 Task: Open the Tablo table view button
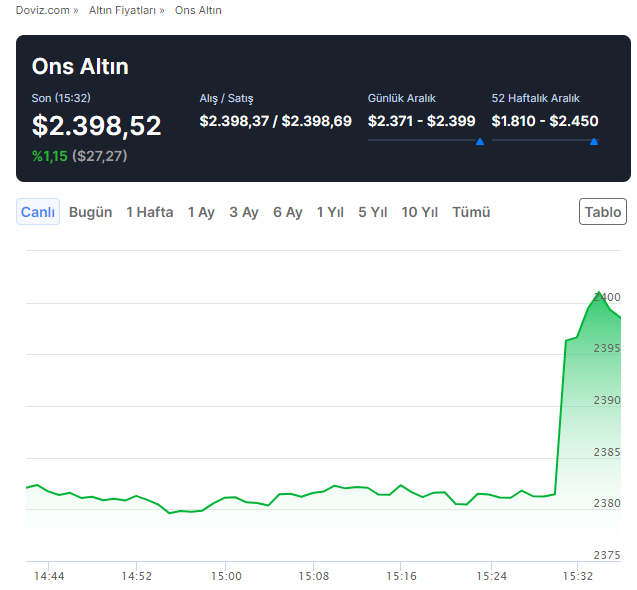coord(603,212)
